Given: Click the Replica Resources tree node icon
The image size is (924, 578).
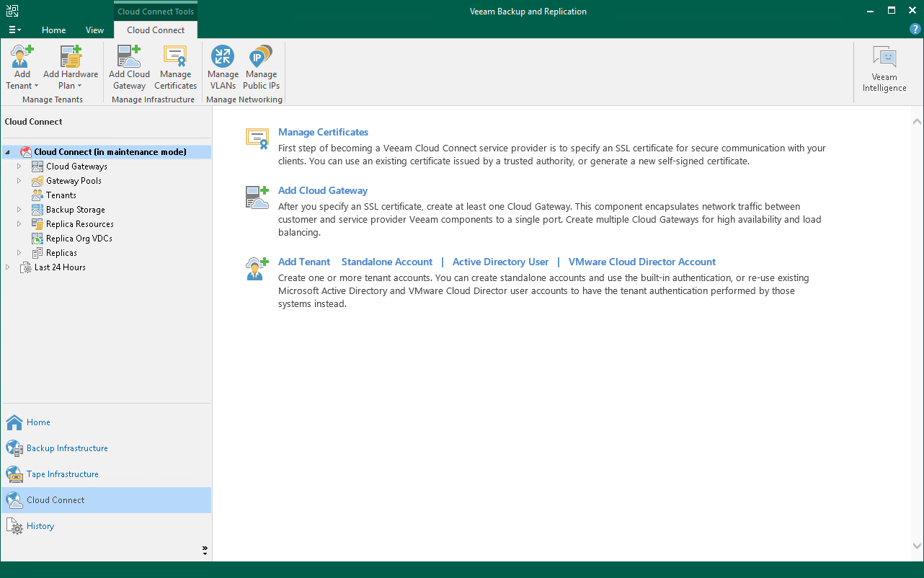Looking at the screenshot, I should point(37,224).
